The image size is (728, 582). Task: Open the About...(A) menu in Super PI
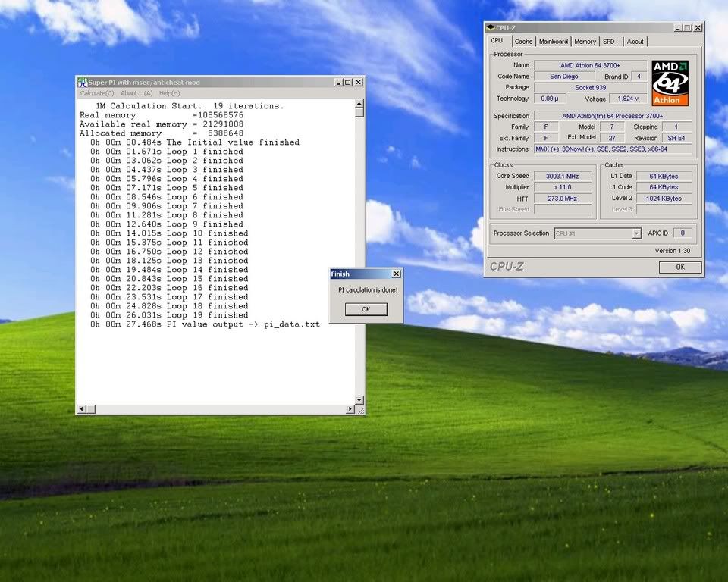pos(136,93)
